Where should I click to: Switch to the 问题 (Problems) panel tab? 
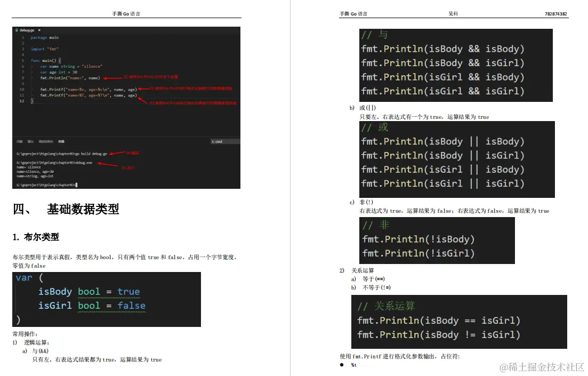point(20,141)
